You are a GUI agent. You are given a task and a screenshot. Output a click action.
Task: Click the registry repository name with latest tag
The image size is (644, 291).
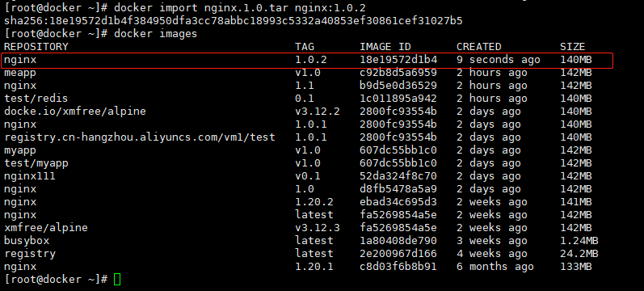point(30,254)
